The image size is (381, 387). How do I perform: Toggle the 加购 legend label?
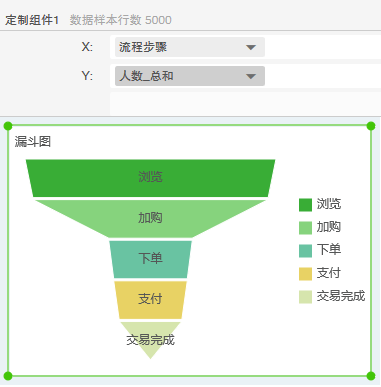[x=329, y=227]
